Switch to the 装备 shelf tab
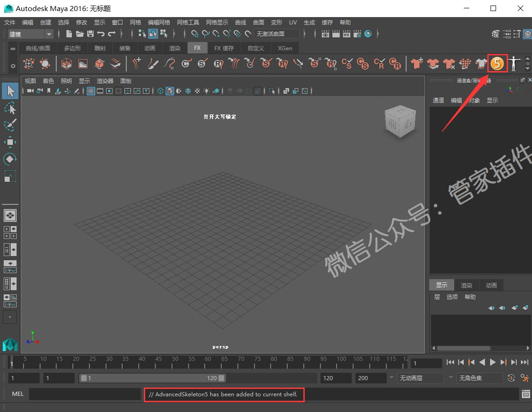 point(124,48)
